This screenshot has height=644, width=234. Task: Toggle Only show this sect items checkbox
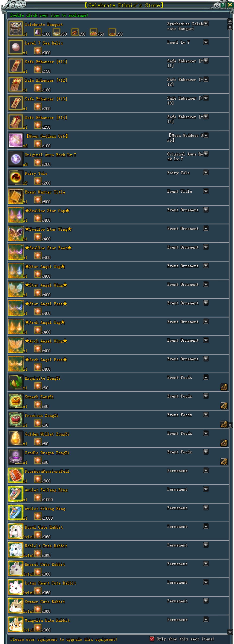(x=152, y=639)
